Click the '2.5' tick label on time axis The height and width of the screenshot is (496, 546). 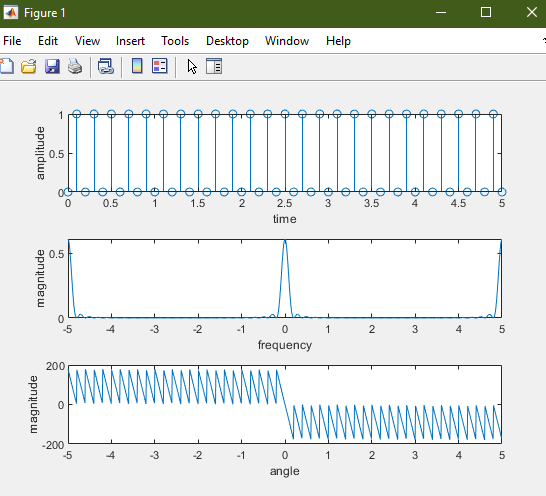(x=285, y=203)
